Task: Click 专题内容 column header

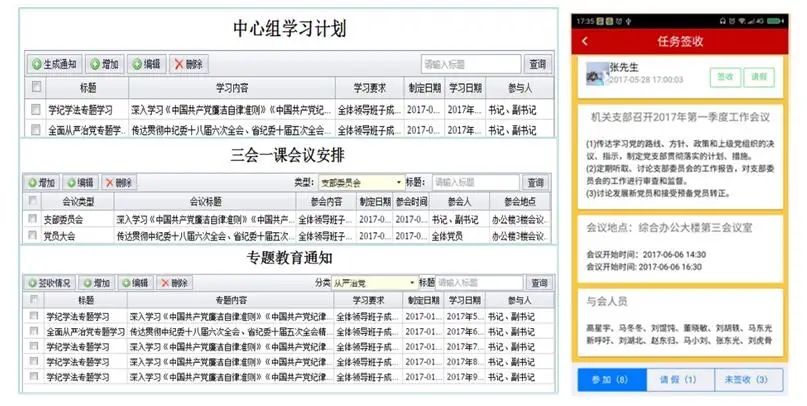Action: click(x=231, y=300)
